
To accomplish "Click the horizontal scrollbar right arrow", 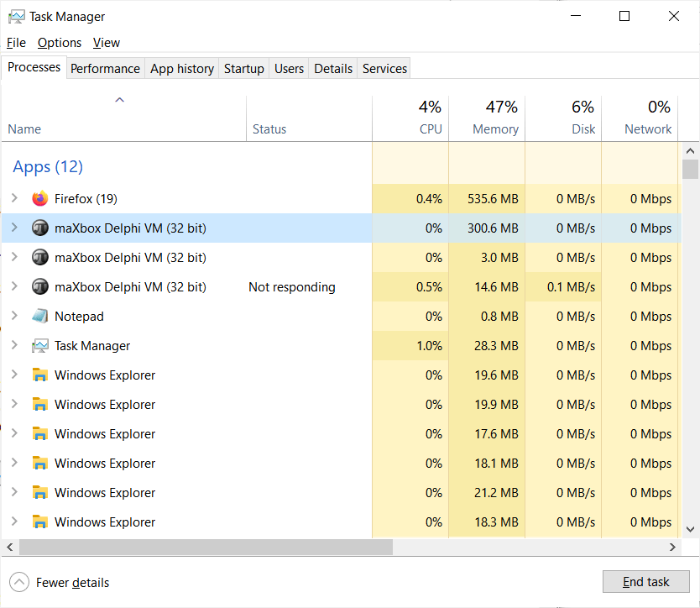I will 672,548.
